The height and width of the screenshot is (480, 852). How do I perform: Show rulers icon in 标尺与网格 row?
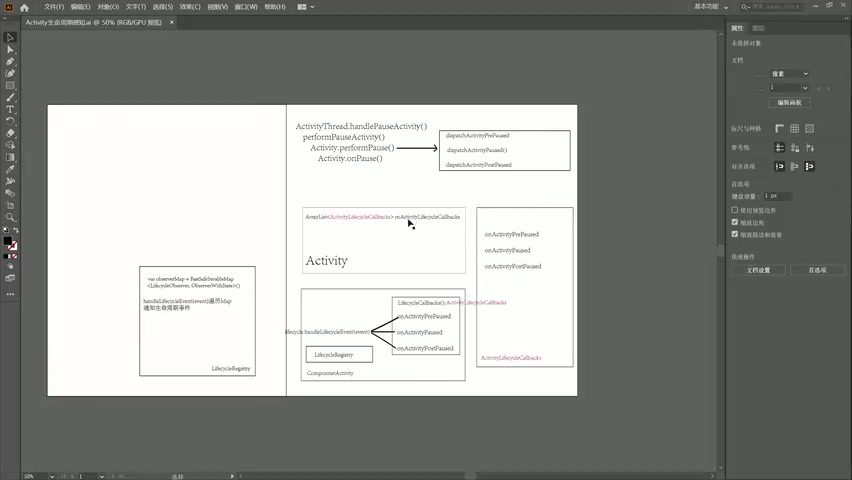780,129
